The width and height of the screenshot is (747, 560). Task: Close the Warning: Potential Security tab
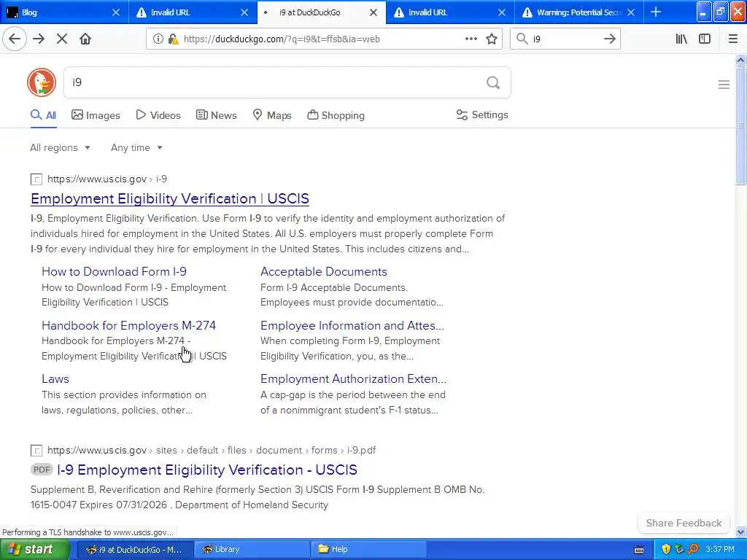pos(631,12)
